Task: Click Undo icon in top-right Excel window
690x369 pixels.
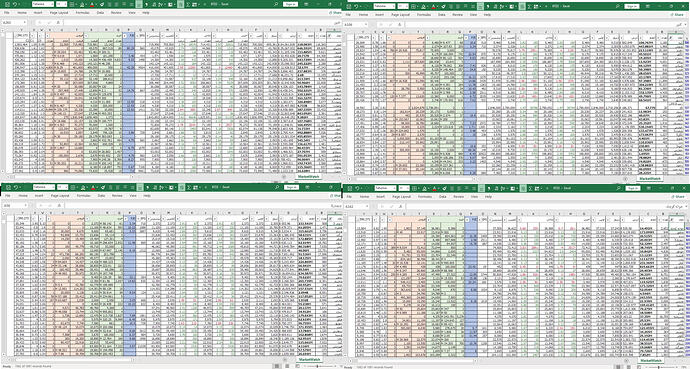Action: coord(356,6)
